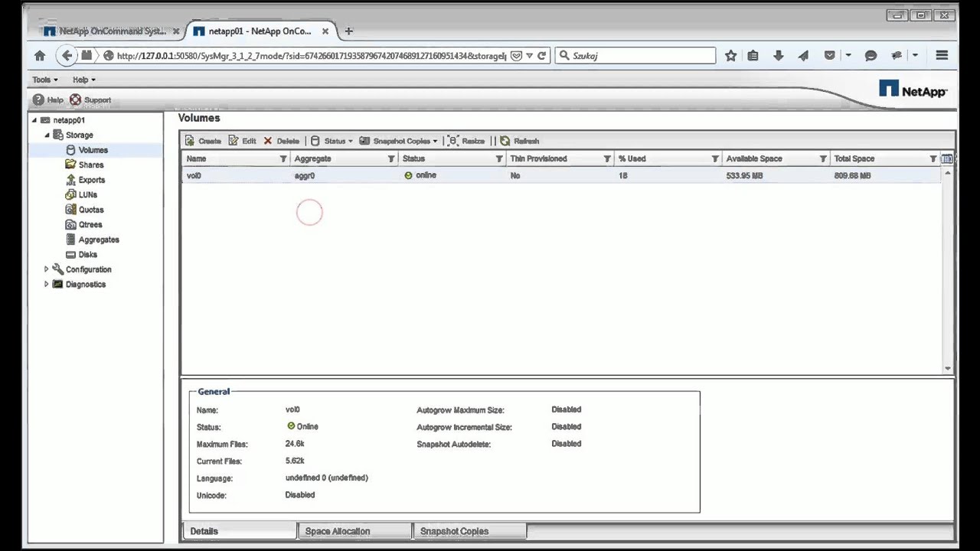The height and width of the screenshot is (551, 980).
Task: Open the Tools menu
Action: [44, 80]
